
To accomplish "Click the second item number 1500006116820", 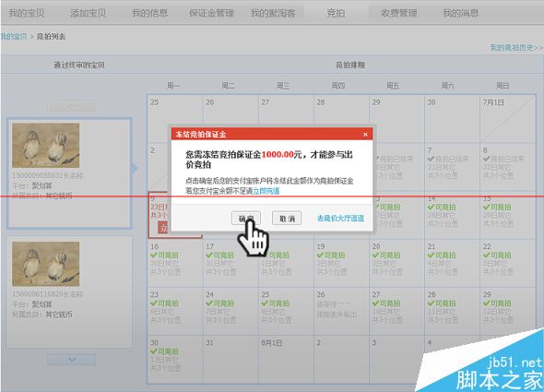I will pos(39,294).
